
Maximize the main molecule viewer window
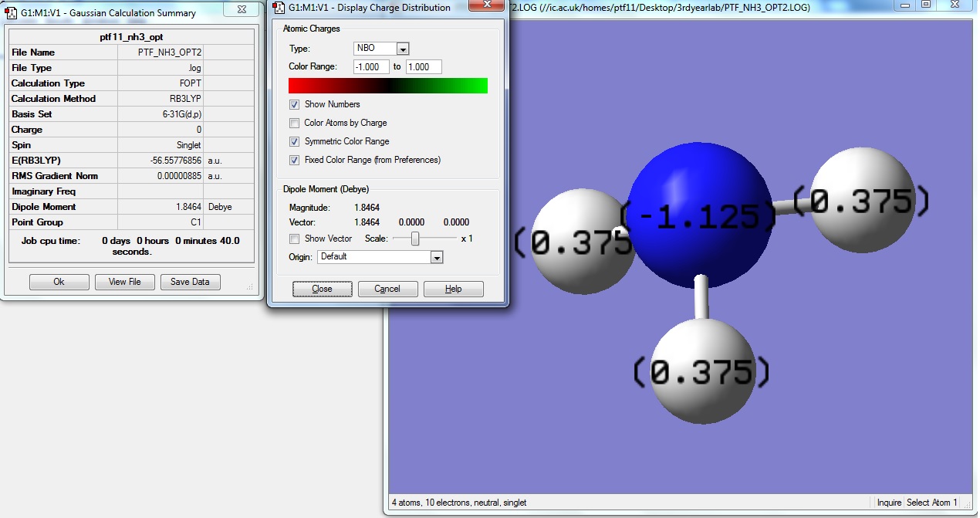pyautogui.click(x=925, y=5)
